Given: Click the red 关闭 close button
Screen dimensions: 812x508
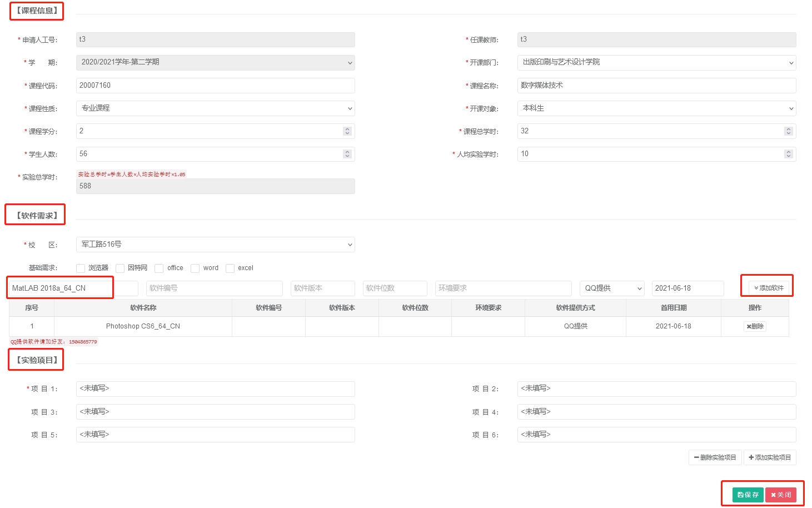Looking at the screenshot, I should (780, 495).
